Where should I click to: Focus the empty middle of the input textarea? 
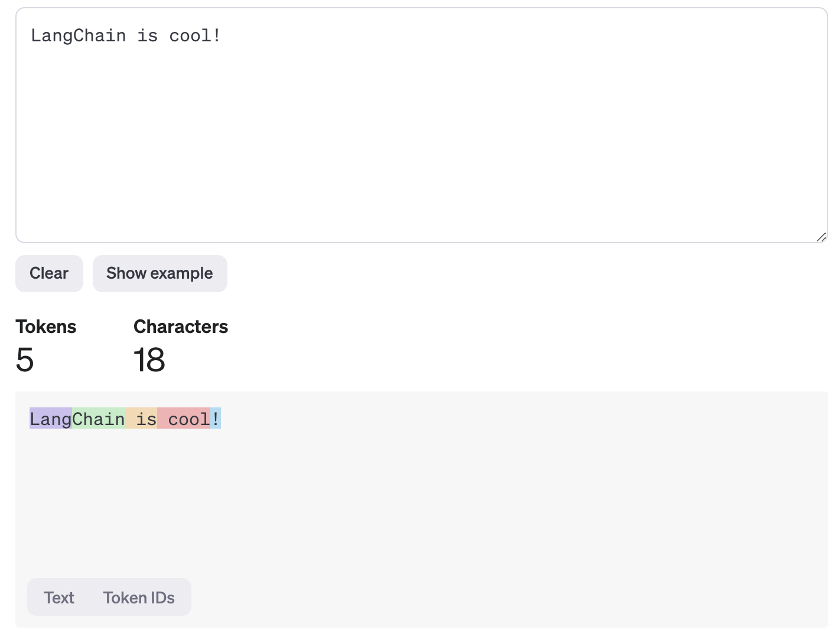pyautogui.click(x=421, y=136)
